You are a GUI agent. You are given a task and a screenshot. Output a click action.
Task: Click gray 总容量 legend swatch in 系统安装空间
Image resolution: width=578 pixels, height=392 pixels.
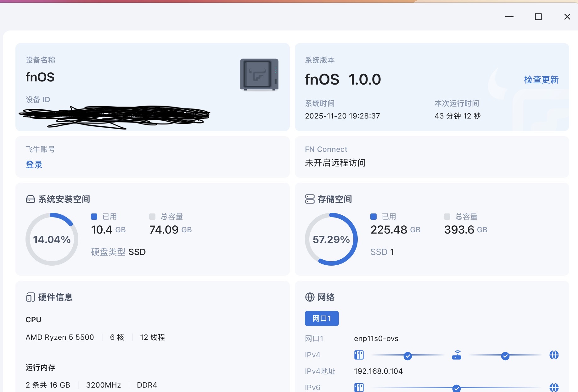152,217
